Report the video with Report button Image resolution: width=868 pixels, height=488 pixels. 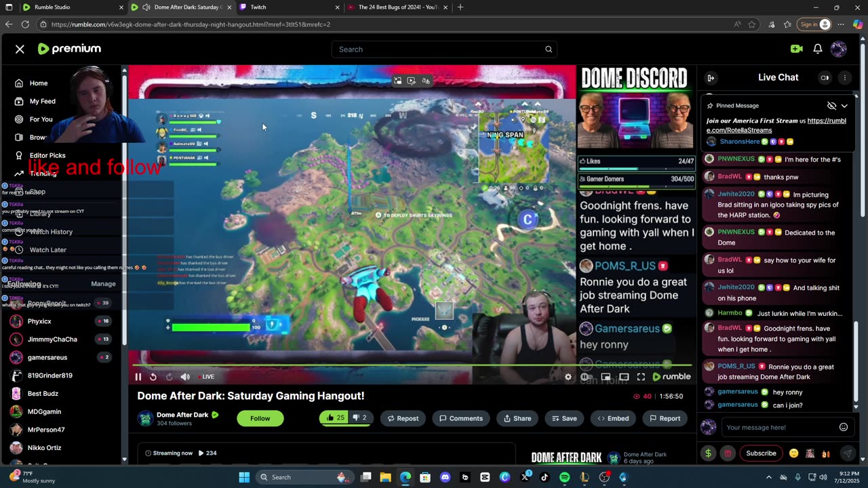click(665, 418)
